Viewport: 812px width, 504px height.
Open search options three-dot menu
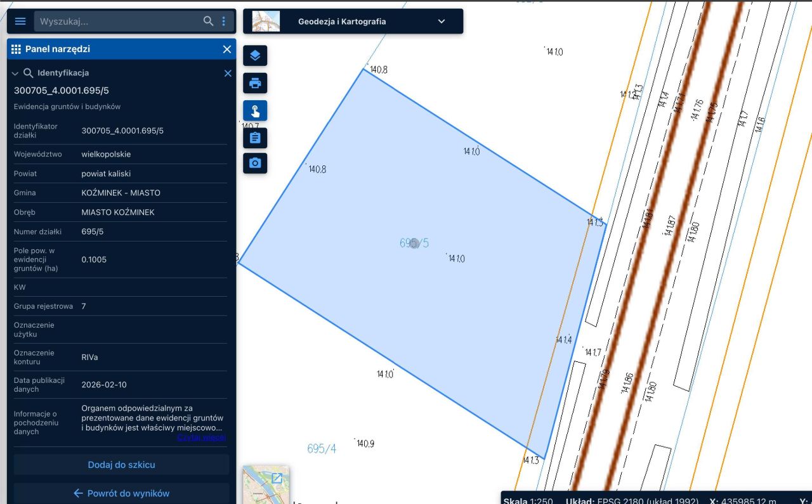tap(223, 22)
